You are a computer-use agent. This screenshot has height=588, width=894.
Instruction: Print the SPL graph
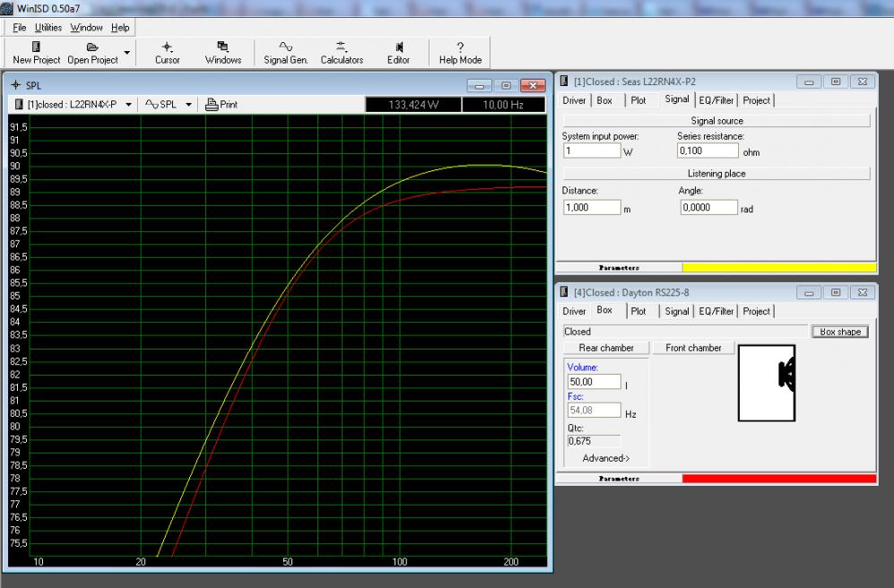[x=221, y=105]
